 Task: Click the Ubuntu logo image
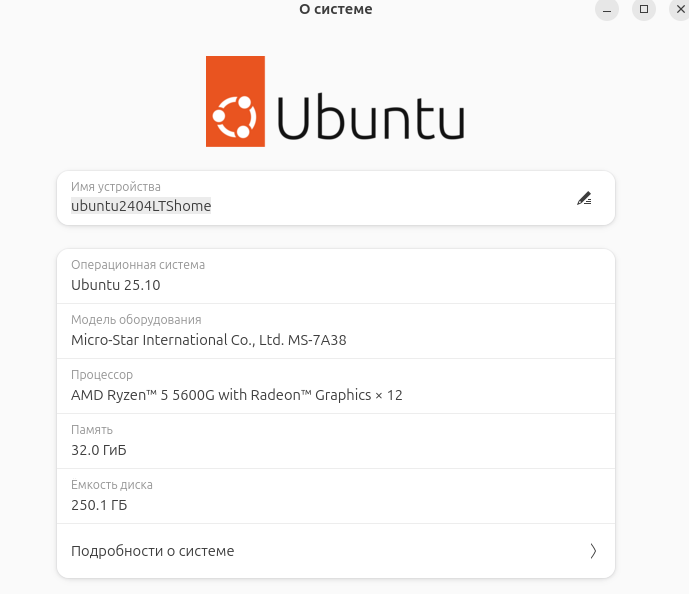335,101
